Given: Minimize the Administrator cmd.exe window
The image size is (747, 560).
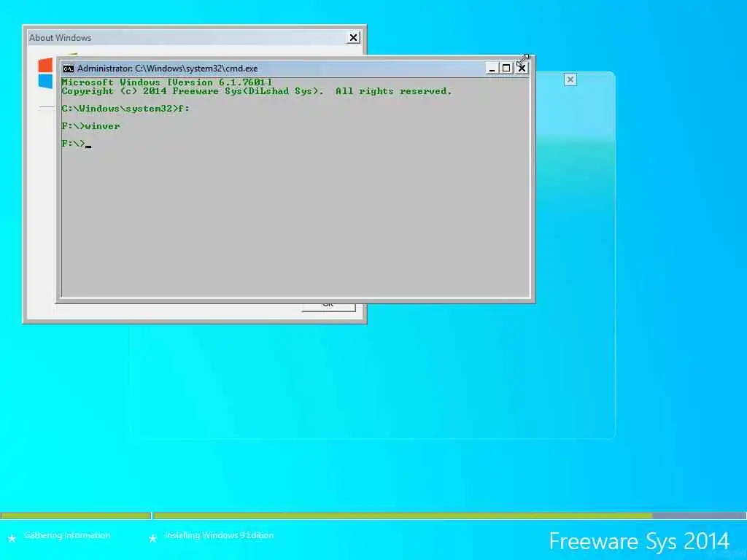Looking at the screenshot, I should [x=492, y=69].
